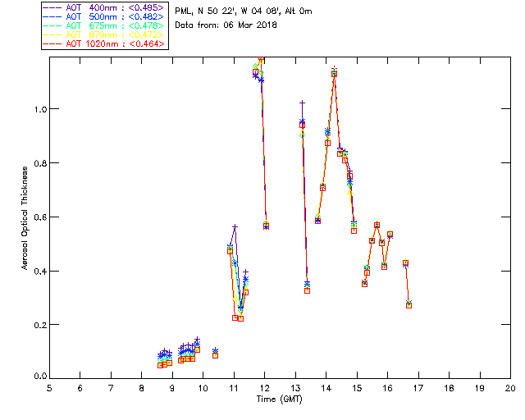This screenshot has height=420, width=525.
Task: Click the y-axis tick label 0.6
Action: (40, 217)
